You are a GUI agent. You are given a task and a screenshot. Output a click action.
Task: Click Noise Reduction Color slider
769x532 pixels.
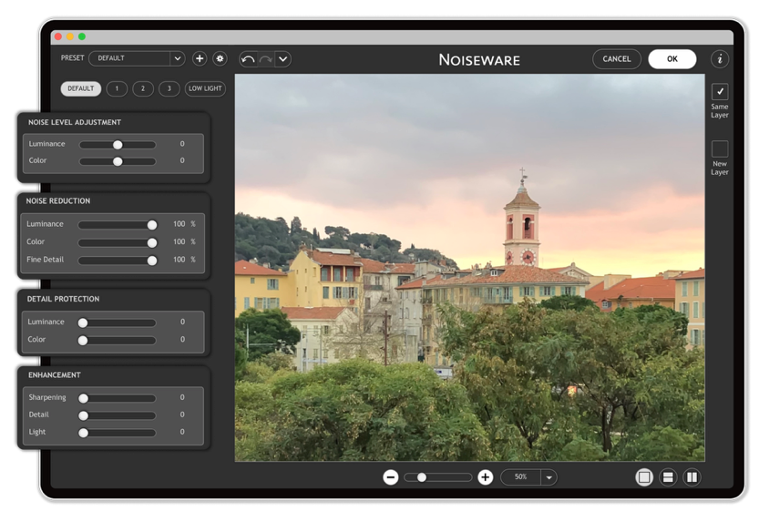[x=118, y=242]
